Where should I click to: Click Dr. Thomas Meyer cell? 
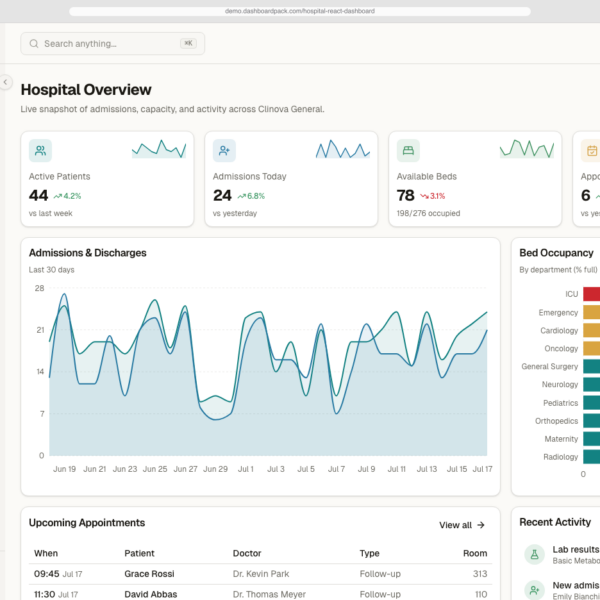pyautogui.click(x=269, y=594)
